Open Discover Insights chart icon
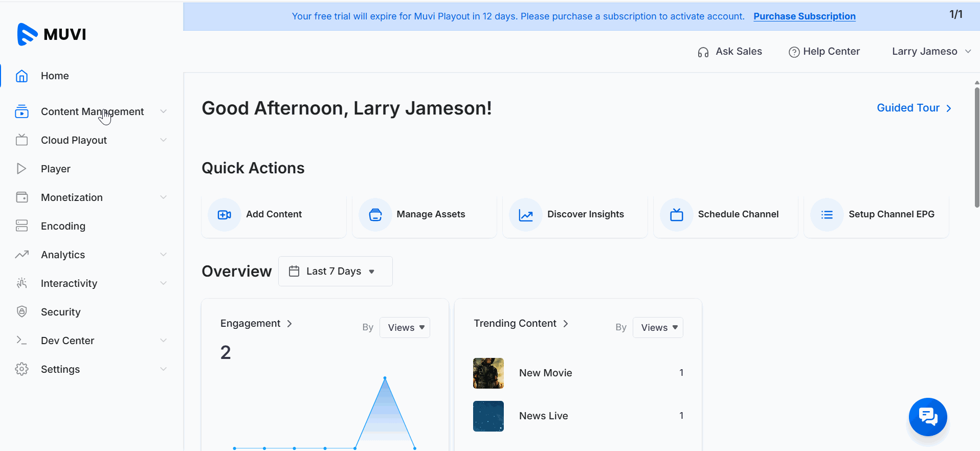980x451 pixels. pos(526,215)
